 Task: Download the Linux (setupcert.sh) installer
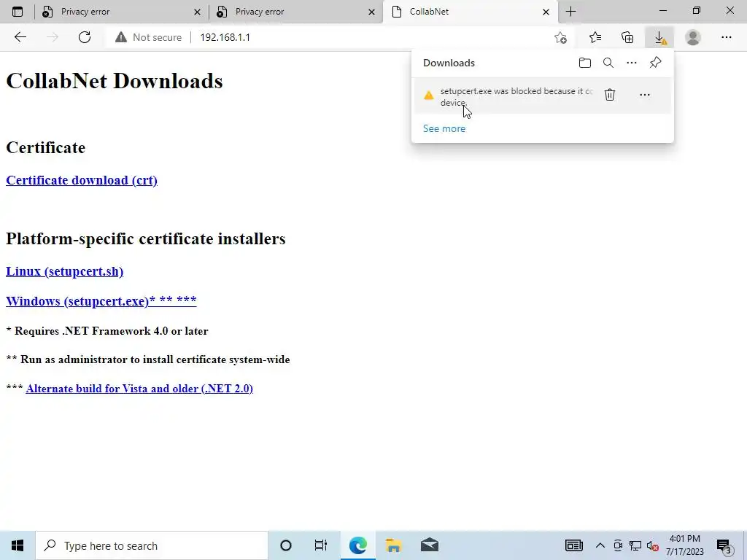pyautogui.click(x=64, y=271)
